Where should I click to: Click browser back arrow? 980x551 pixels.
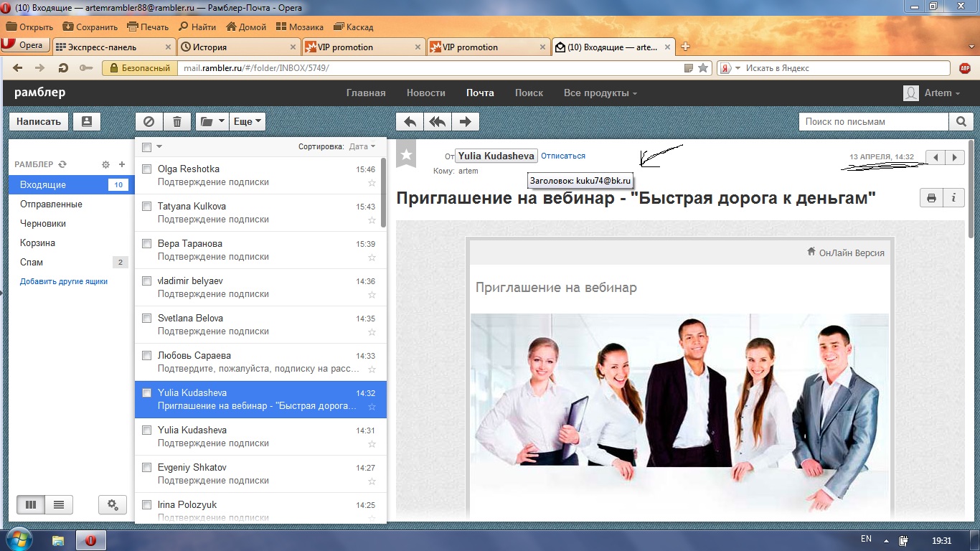[x=18, y=68]
